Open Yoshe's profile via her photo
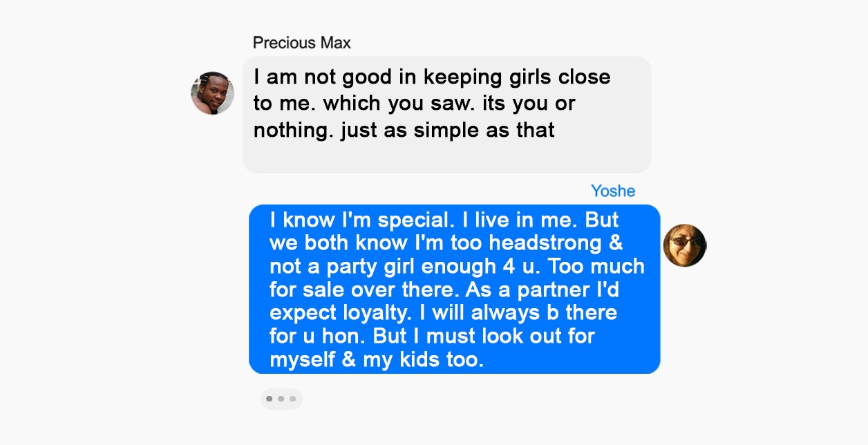The height and width of the screenshot is (445, 868). coord(684,245)
